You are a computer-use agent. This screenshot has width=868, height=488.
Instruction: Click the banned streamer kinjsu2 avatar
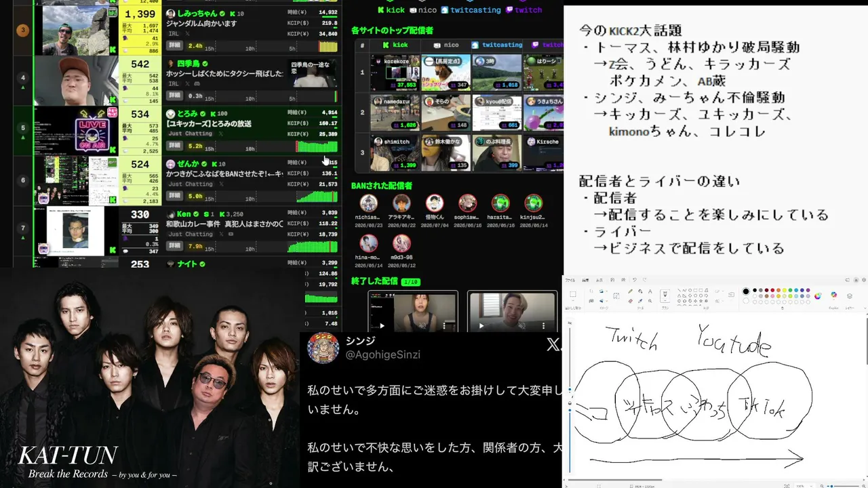[x=533, y=203]
